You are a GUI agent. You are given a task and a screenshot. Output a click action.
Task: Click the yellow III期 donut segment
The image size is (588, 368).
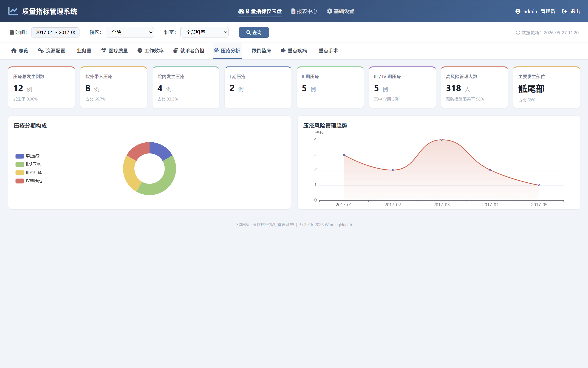130,173
